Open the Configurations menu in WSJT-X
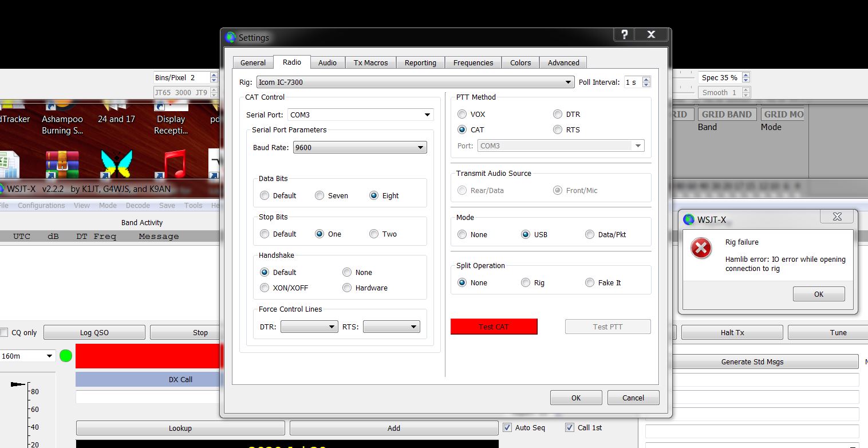The height and width of the screenshot is (448, 868). 41,205
